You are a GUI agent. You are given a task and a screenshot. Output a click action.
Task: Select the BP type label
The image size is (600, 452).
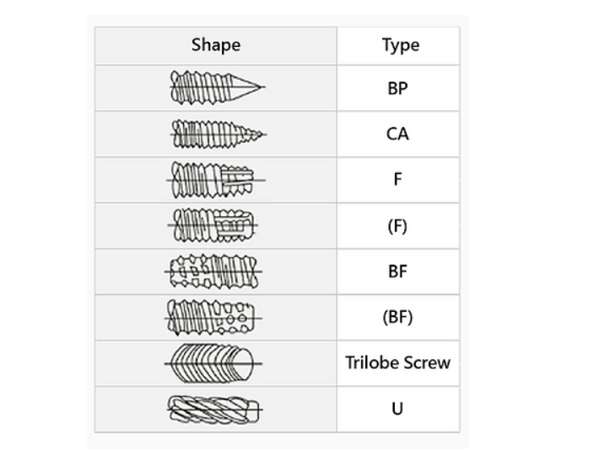[398, 88]
